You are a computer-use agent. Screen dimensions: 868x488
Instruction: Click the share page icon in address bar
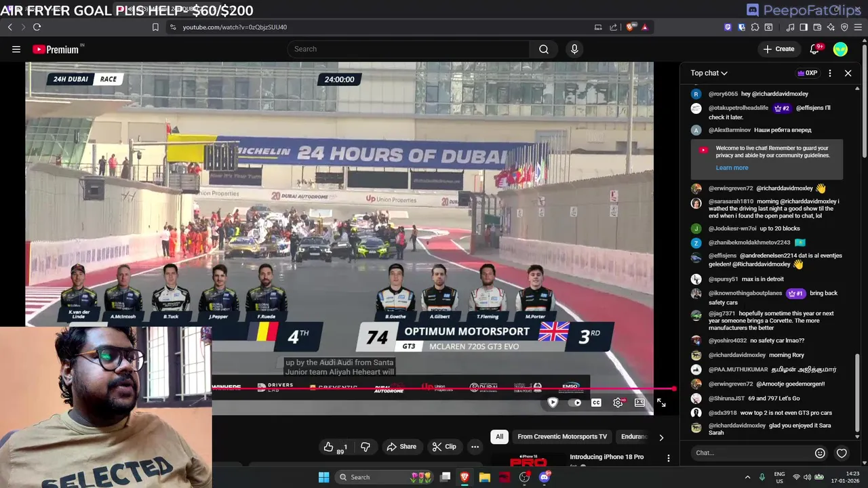pyautogui.click(x=613, y=27)
